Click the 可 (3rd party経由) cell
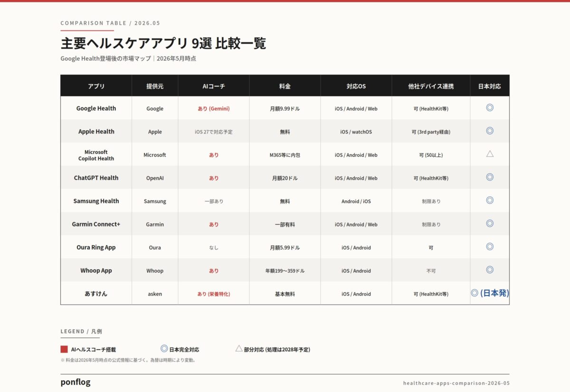570x392 pixels. coord(431,132)
